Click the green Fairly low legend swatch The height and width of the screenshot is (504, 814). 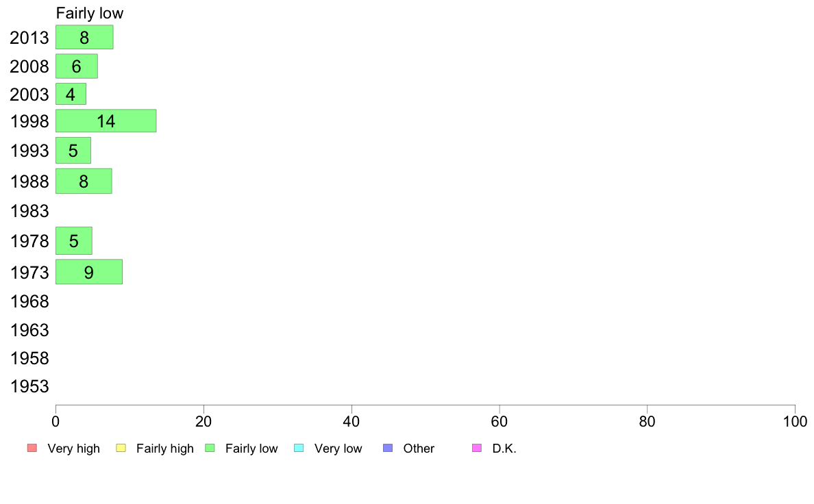(210, 448)
